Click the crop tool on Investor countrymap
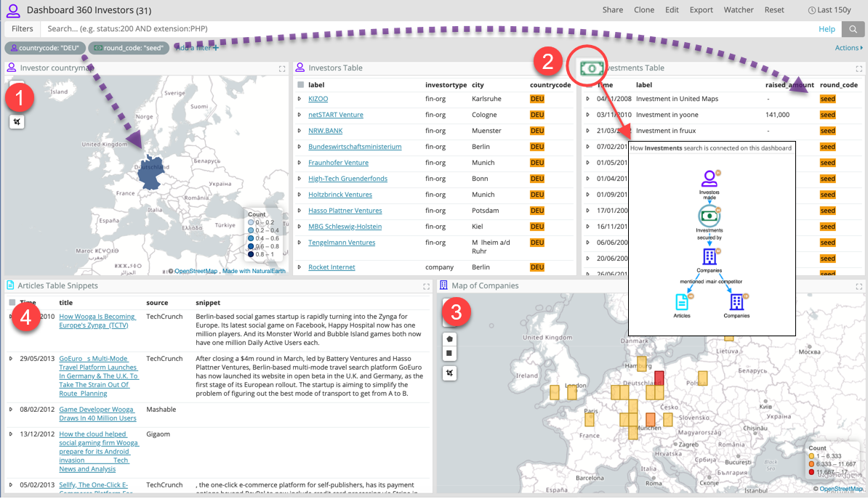Viewport: 868px width, 499px height. 17,122
